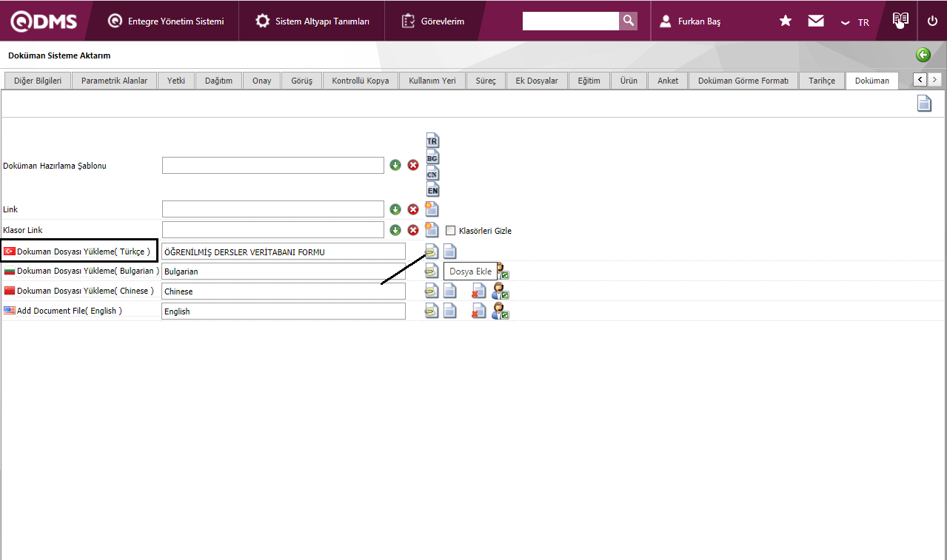
Task: Open favorites star in the top bar
Action: tap(786, 21)
